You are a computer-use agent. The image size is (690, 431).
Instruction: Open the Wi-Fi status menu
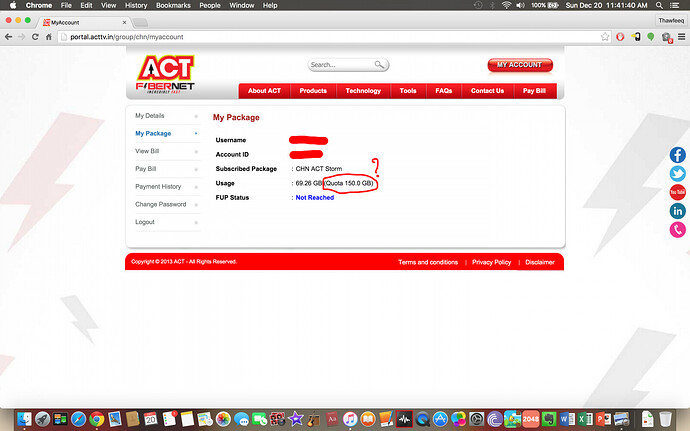click(506, 5)
